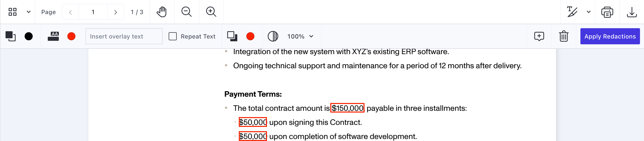Go to the previous page
The width and height of the screenshot is (644, 141).
click(x=70, y=12)
